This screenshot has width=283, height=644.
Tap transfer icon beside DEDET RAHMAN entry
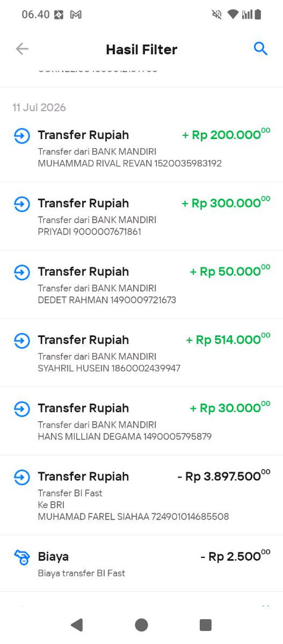[x=22, y=272]
